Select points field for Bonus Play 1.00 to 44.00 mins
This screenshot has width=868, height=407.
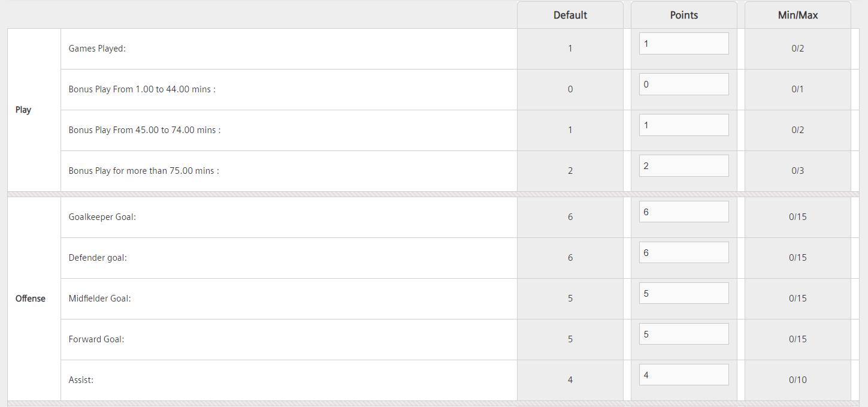pos(683,85)
